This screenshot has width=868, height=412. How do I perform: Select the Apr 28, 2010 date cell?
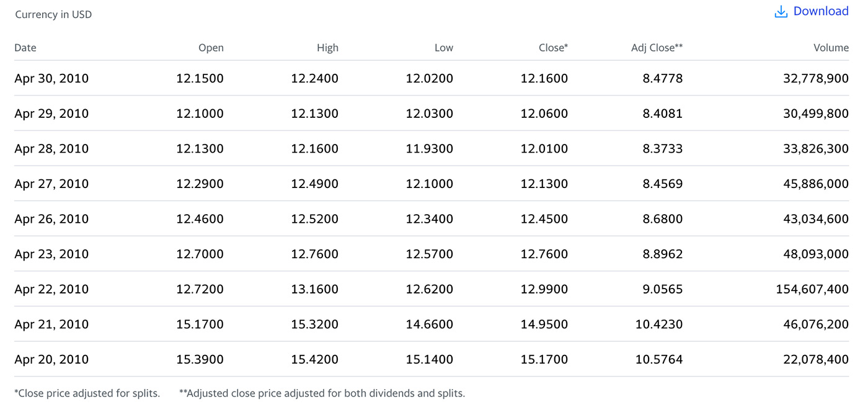pos(51,149)
